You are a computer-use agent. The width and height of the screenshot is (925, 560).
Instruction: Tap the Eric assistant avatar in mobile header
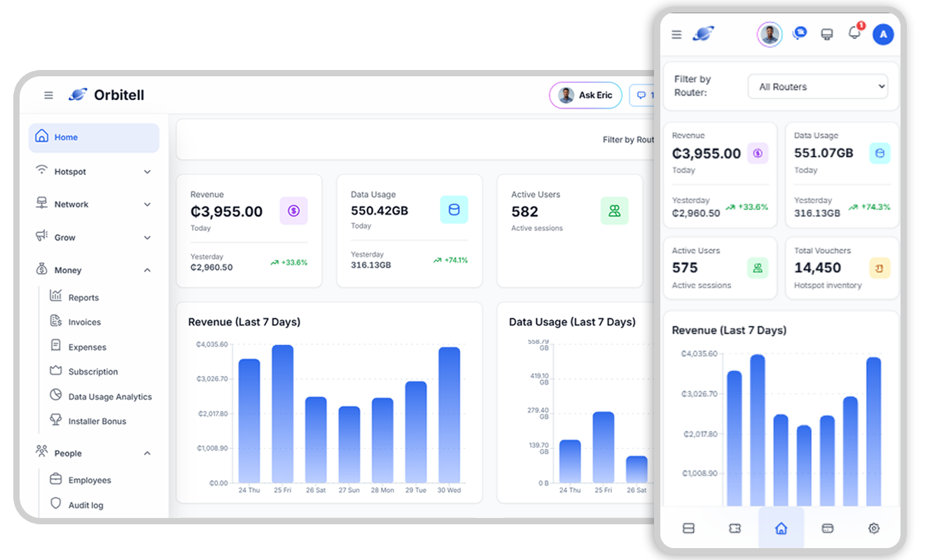coord(770,34)
